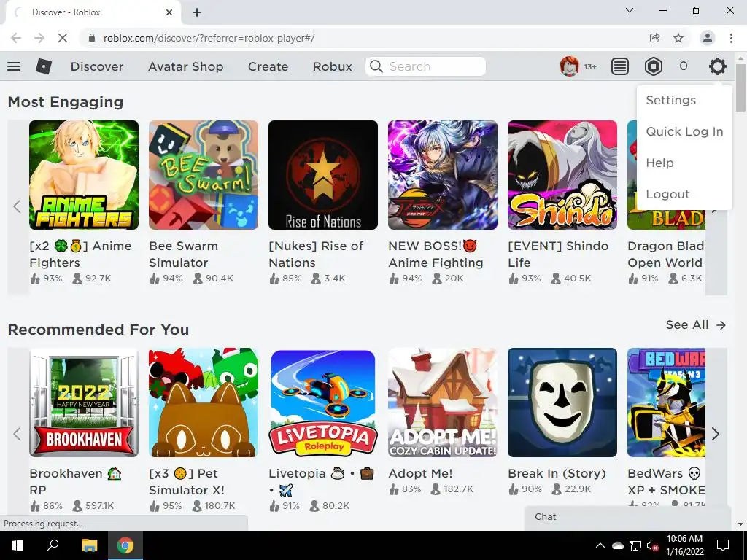Open Break In (Story) thumbnail
Image resolution: width=747 pixels, height=560 pixels.
point(562,402)
